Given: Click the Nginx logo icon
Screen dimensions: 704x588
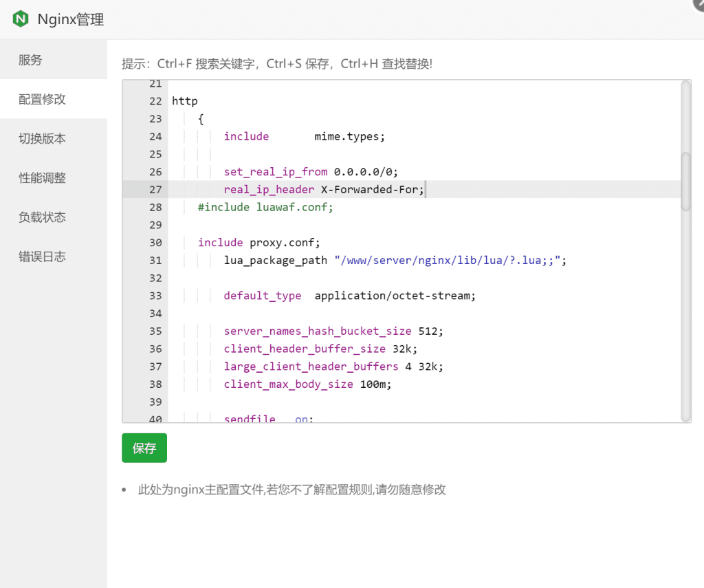Looking at the screenshot, I should [x=21, y=19].
